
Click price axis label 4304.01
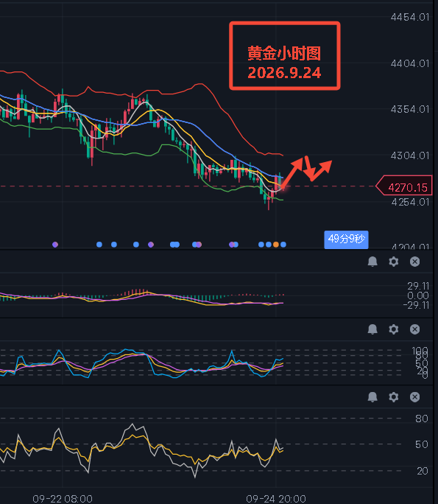(x=410, y=155)
